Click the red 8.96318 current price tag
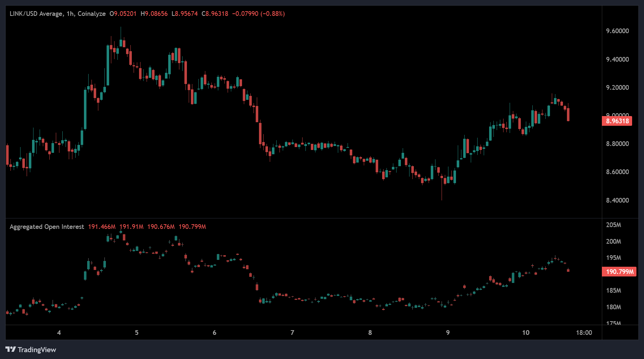The image size is (644, 359). pyautogui.click(x=617, y=121)
